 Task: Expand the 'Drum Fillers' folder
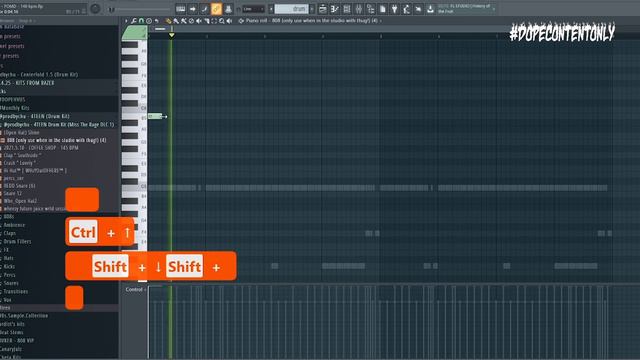[17, 241]
